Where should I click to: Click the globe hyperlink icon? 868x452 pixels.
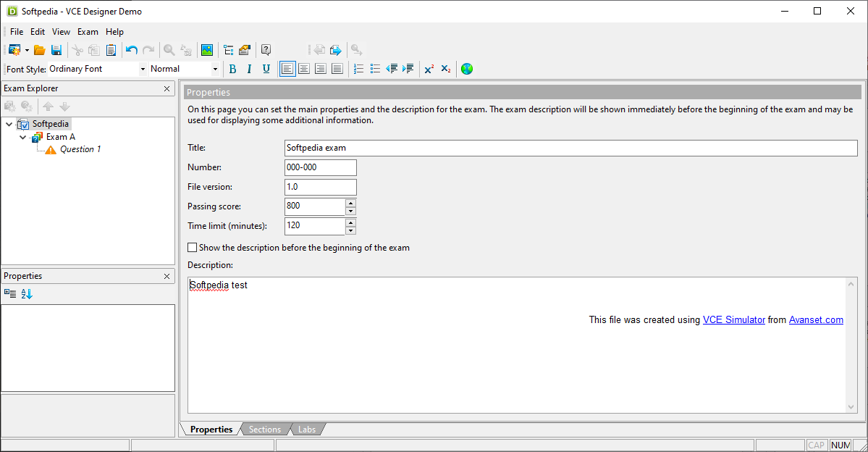(x=467, y=70)
